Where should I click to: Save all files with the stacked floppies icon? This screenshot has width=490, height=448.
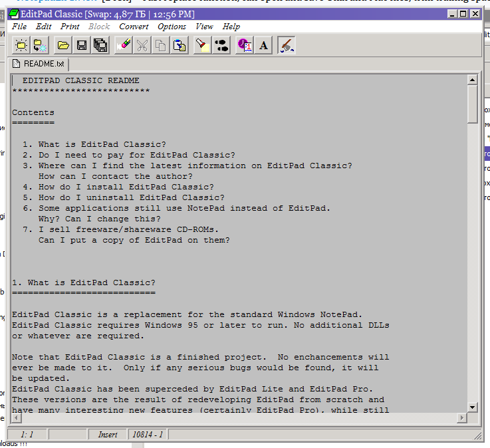point(100,46)
